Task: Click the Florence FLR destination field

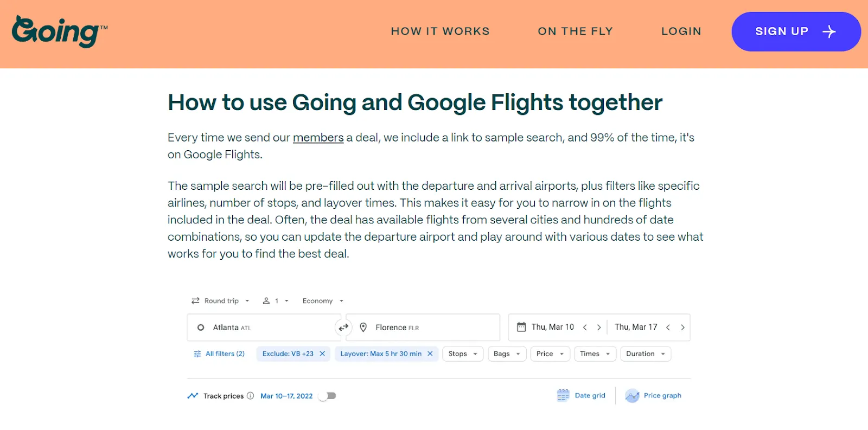Action: pos(423,328)
